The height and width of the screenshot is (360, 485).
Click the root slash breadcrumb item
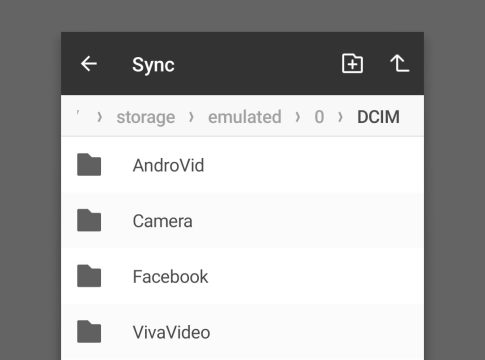(78, 113)
